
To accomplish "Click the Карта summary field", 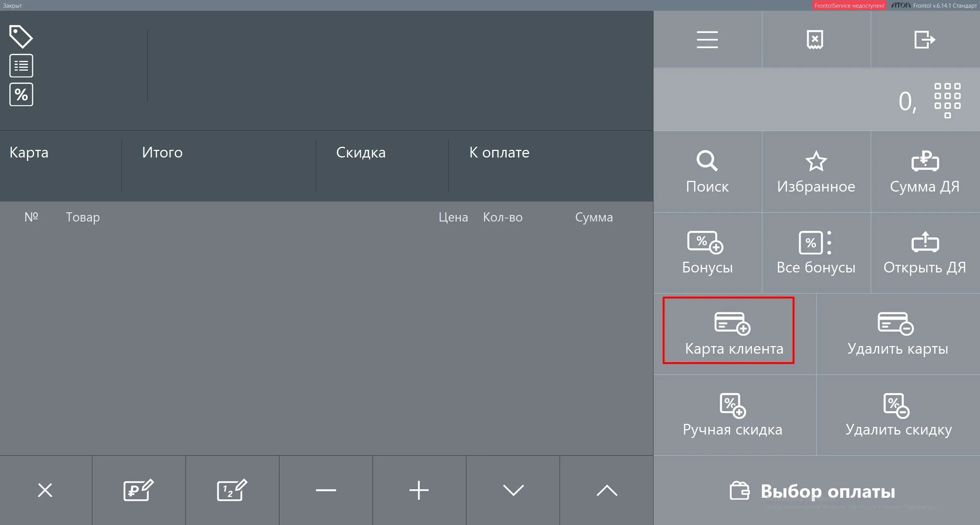I will [x=61, y=166].
